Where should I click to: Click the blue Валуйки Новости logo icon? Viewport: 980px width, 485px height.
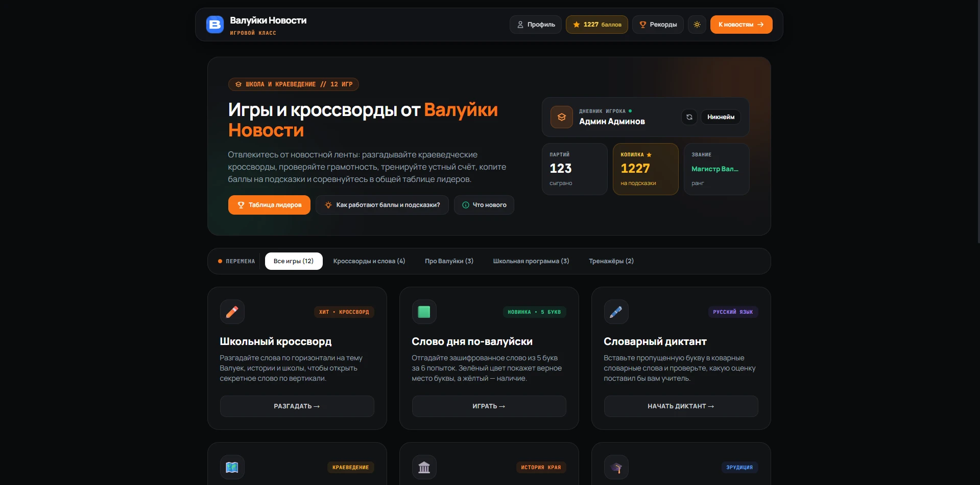[214, 25]
